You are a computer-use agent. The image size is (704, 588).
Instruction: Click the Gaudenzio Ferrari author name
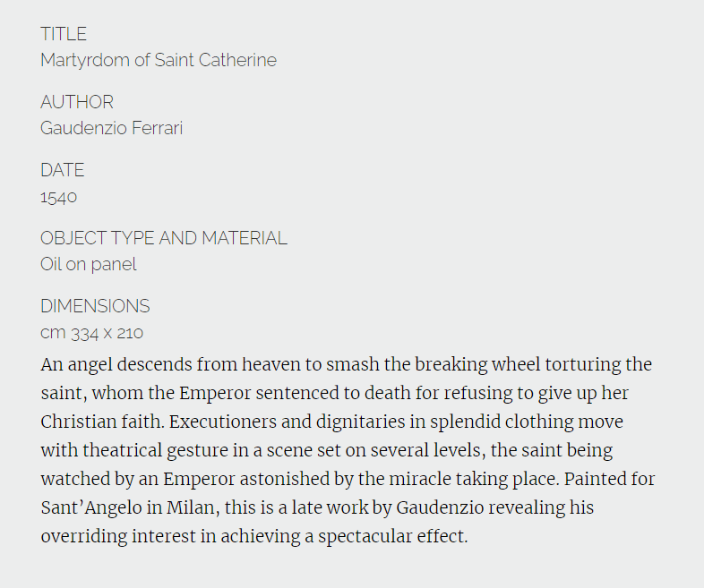pos(111,128)
